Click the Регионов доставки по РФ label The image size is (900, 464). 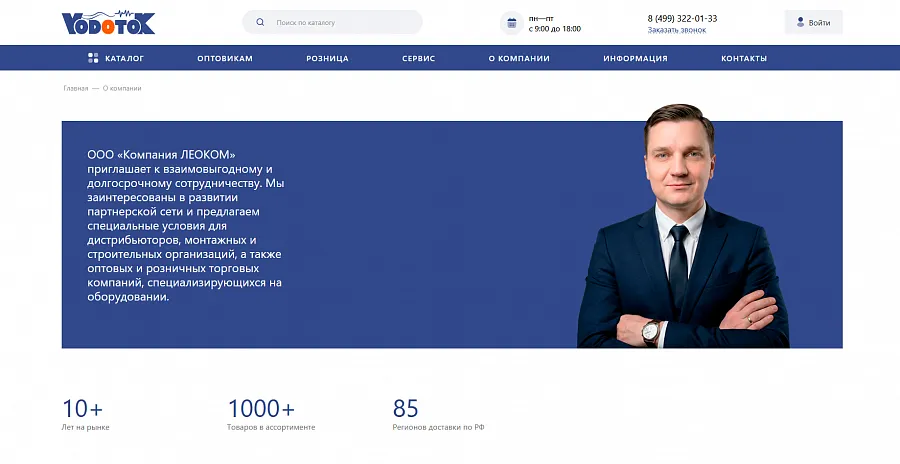(439, 427)
